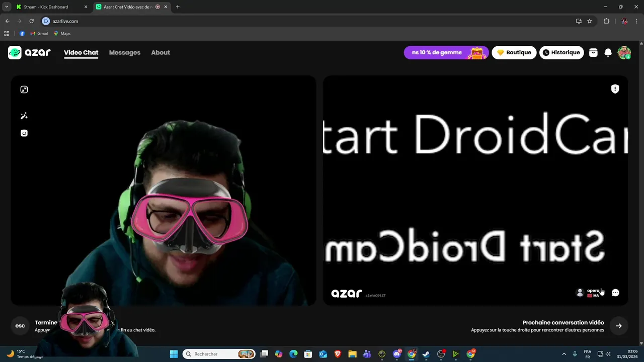Viewport: 644px width, 362px height.
Task: Expand the tab search dropdown
Action: (x=7, y=7)
